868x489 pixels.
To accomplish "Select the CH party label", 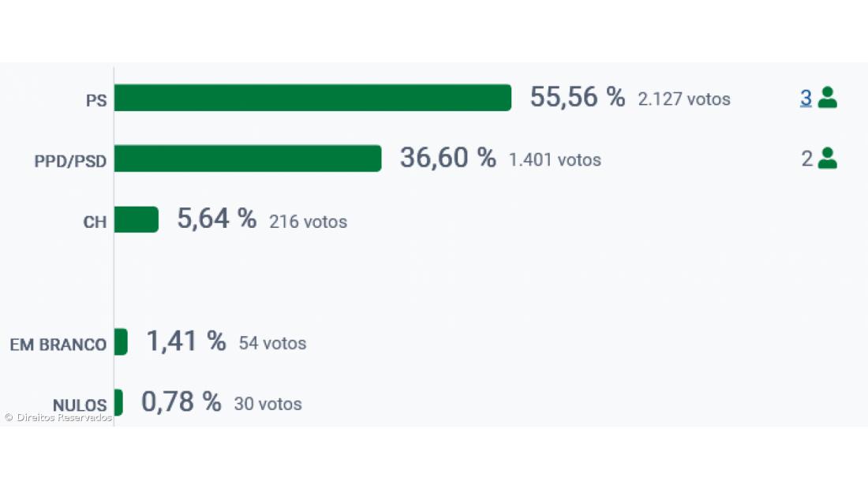I will 95,222.
